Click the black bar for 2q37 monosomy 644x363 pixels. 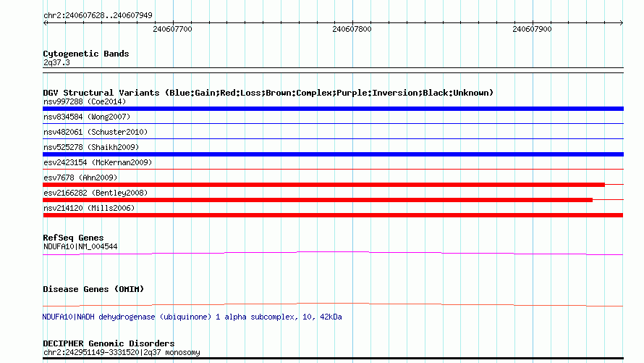coord(333,359)
